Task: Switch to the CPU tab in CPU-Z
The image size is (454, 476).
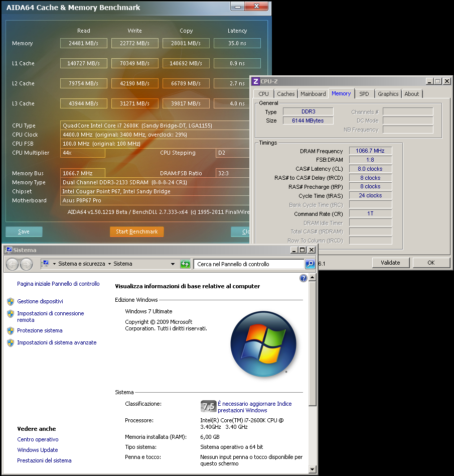Action: (x=263, y=94)
